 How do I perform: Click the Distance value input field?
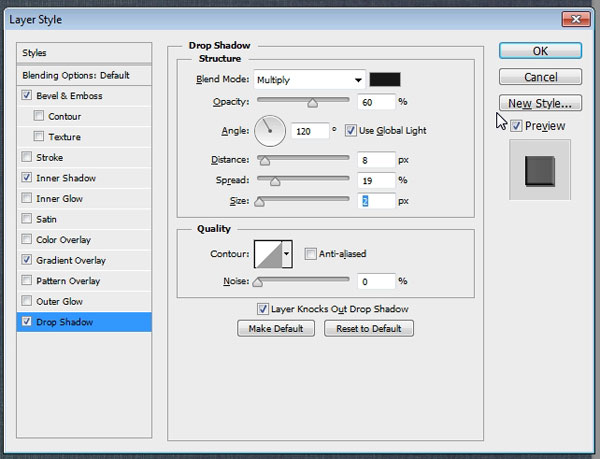click(376, 159)
